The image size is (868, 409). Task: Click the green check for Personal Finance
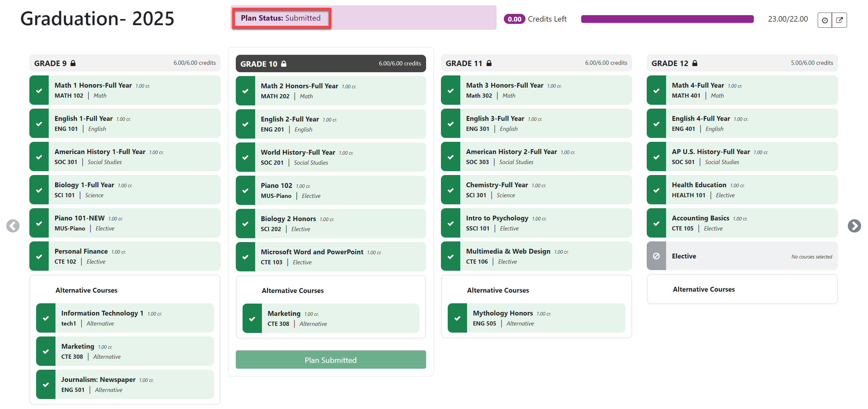click(39, 256)
